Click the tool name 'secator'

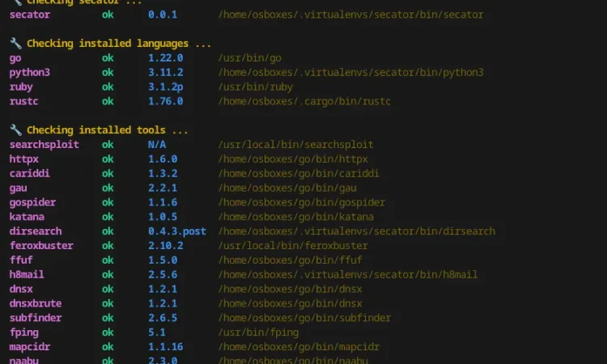tap(30, 15)
